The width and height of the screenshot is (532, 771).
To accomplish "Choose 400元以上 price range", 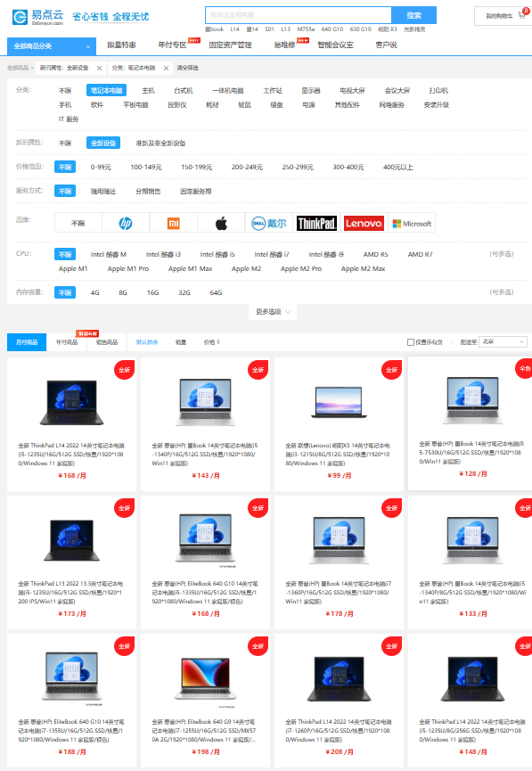I will tap(397, 168).
